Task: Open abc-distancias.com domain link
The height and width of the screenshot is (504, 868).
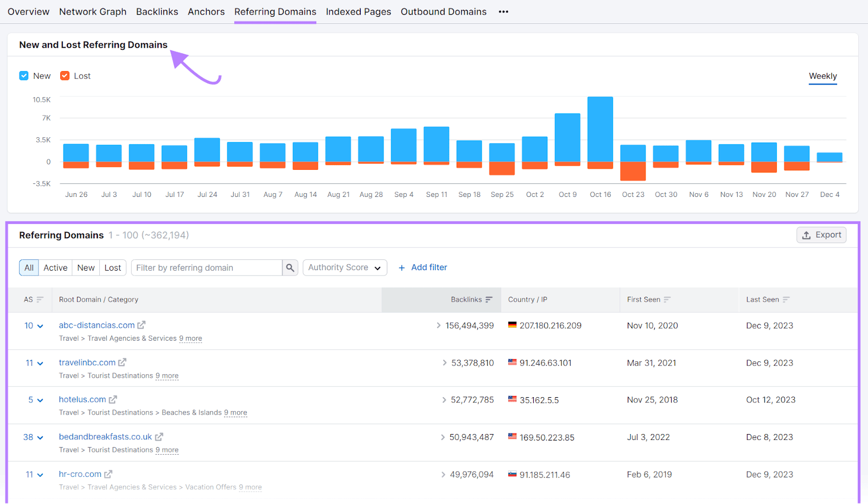Action: click(97, 325)
